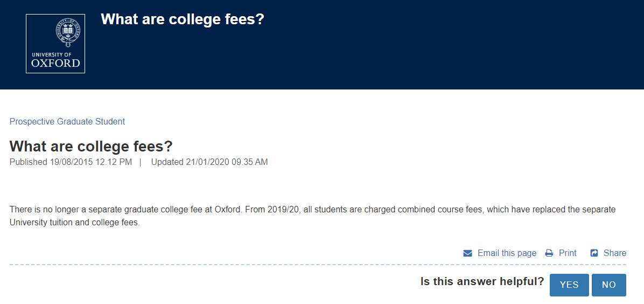
Task: Mark the answer helpful with YES
Action: pos(569,285)
